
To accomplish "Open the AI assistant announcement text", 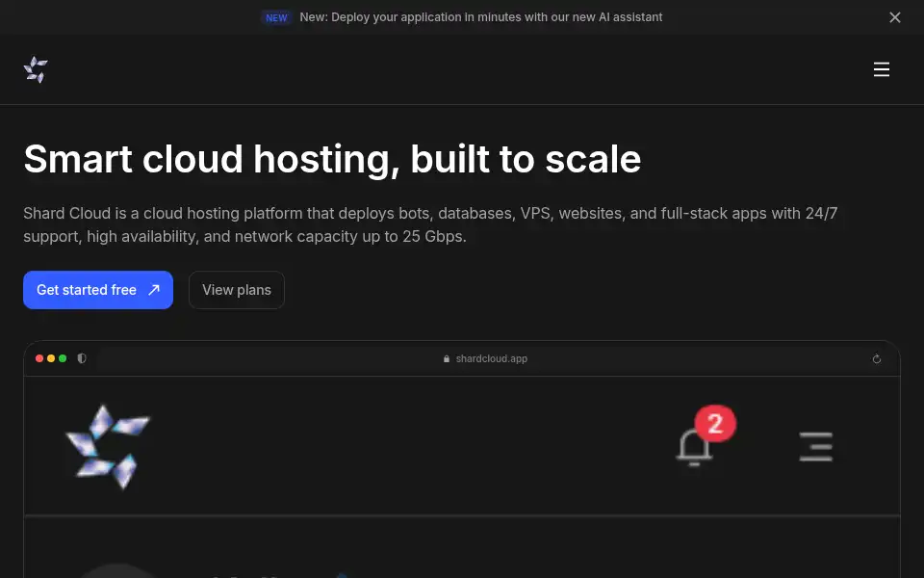I will click(481, 17).
